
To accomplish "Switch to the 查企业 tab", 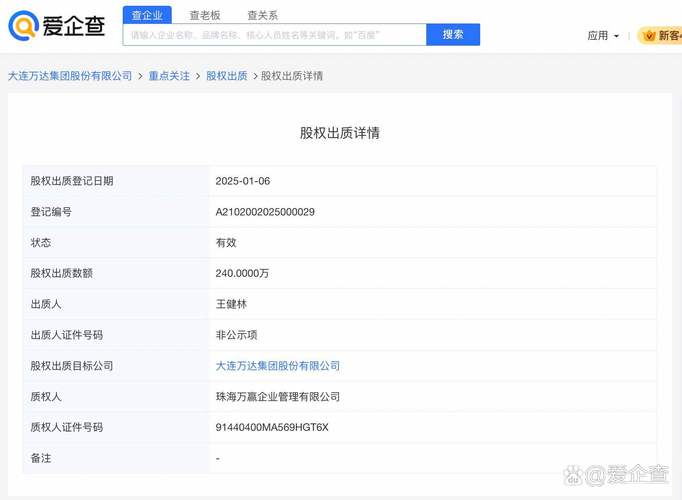I will pos(147,15).
